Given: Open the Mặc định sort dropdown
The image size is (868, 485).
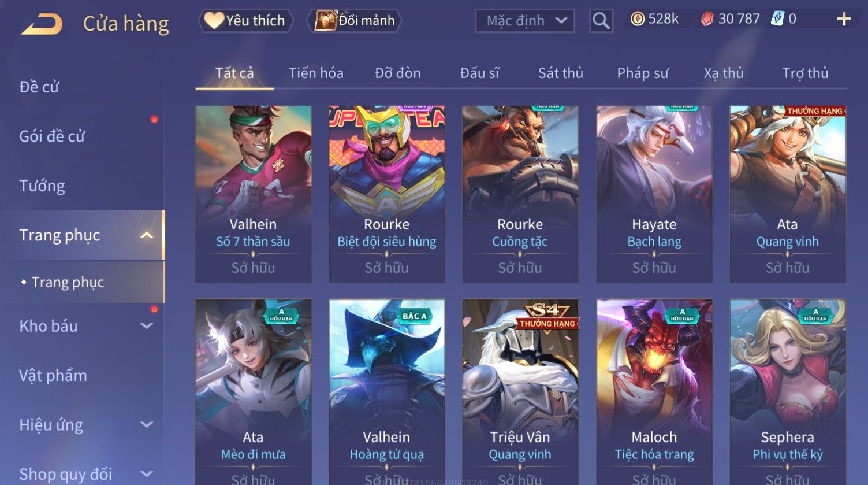Looking at the screenshot, I should click(524, 21).
